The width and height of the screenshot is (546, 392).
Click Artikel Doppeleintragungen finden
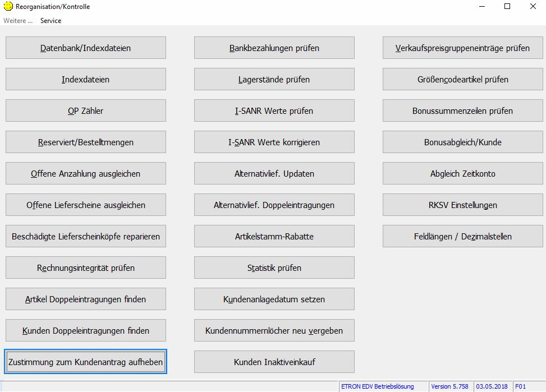coord(86,299)
